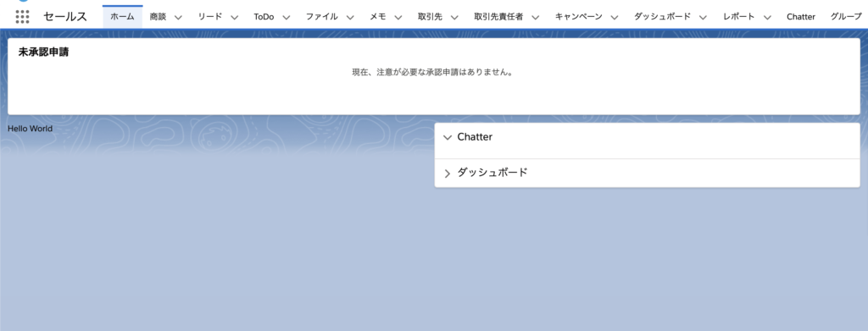
Task: Switch to the ToDo tab
Action: click(x=264, y=17)
